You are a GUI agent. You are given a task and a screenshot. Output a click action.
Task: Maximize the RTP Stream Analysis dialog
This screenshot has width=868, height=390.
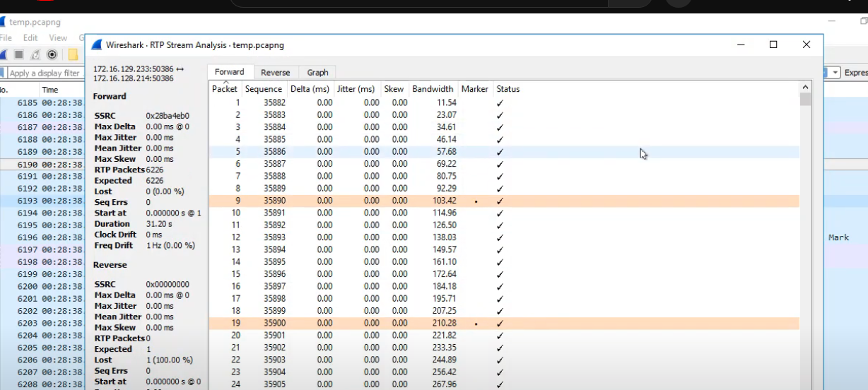[773, 45]
